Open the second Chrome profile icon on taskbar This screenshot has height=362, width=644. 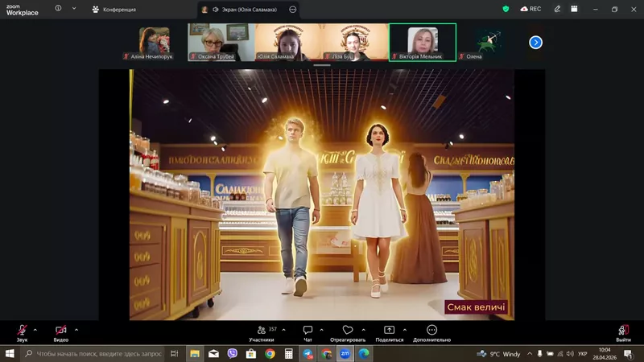[327, 353]
